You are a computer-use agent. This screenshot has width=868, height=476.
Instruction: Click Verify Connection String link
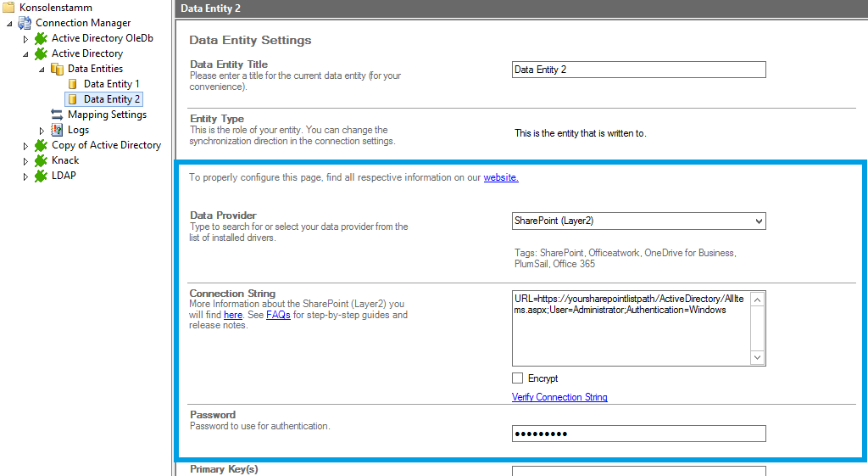[559, 397]
